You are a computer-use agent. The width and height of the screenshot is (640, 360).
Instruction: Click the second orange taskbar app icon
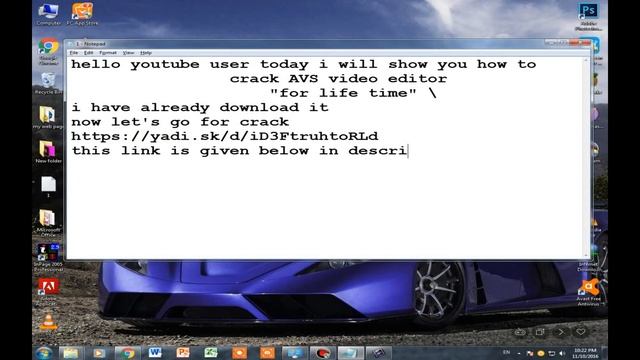pyautogui.click(x=267, y=353)
